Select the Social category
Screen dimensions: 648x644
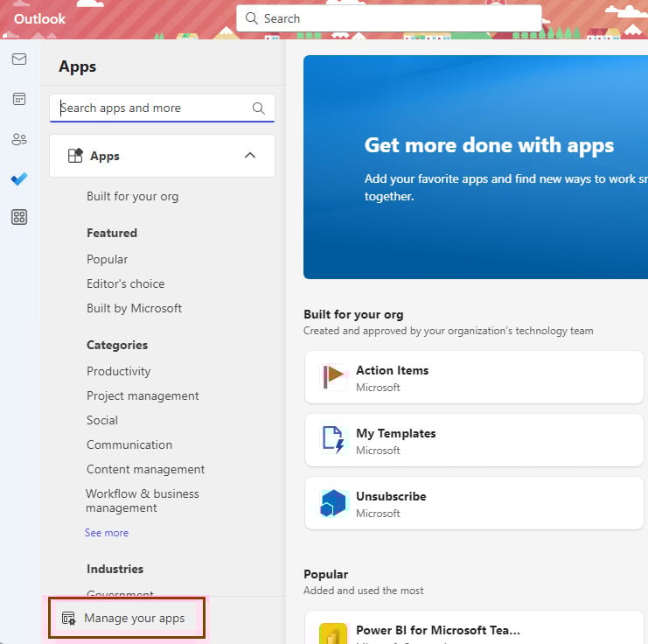point(102,420)
